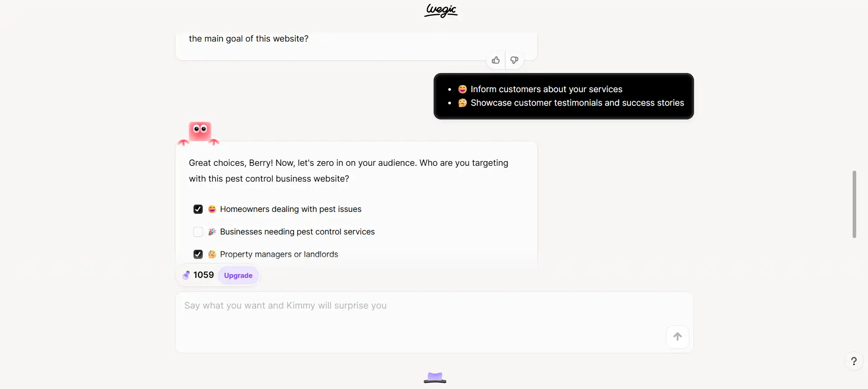The height and width of the screenshot is (389, 868).
Task: Click the thumbs down feedback icon
Action: point(514,60)
